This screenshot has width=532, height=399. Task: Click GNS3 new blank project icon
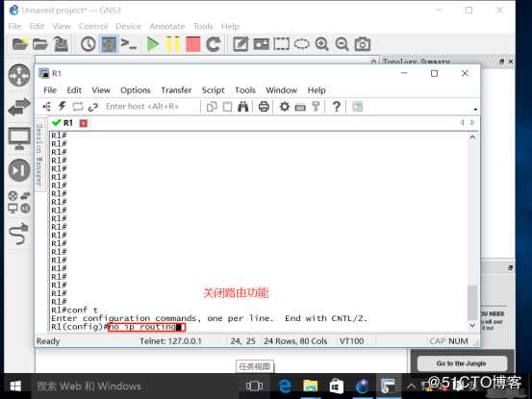click(x=19, y=44)
